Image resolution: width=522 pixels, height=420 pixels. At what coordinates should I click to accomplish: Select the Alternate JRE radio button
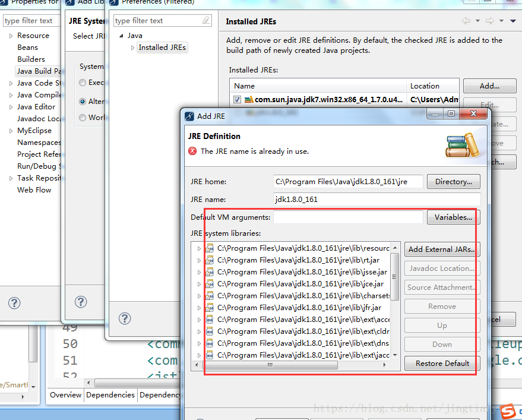tap(83, 101)
